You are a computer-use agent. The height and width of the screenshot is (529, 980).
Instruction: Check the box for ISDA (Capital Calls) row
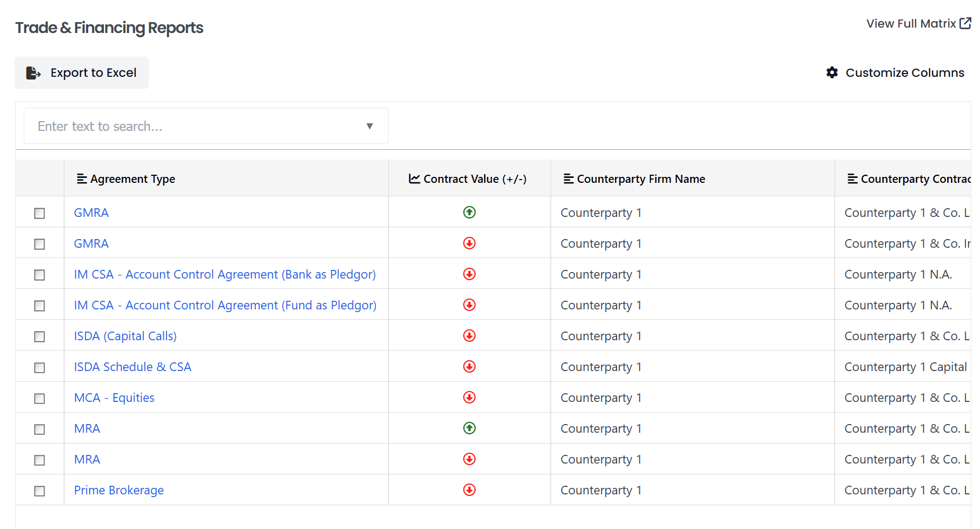coord(39,336)
